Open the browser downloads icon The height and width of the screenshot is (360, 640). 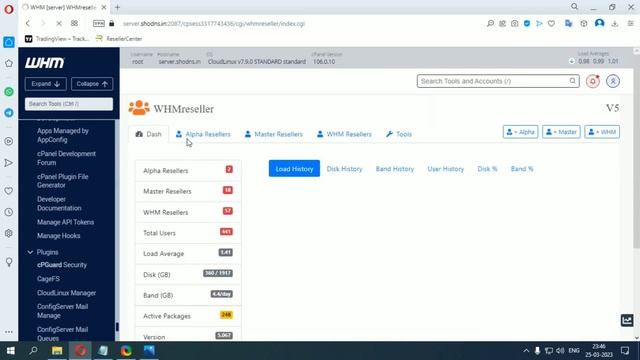point(615,24)
